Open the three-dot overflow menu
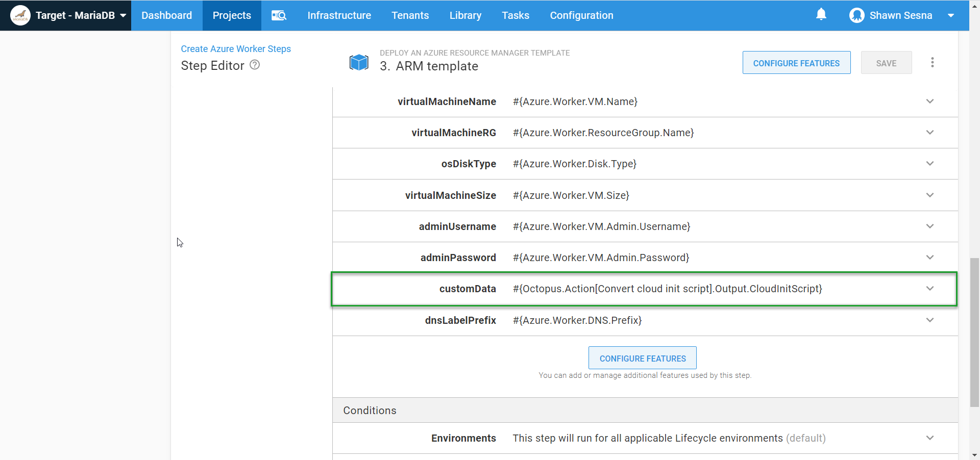This screenshot has height=460, width=980. pyautogui.click(x=932, y=62)
